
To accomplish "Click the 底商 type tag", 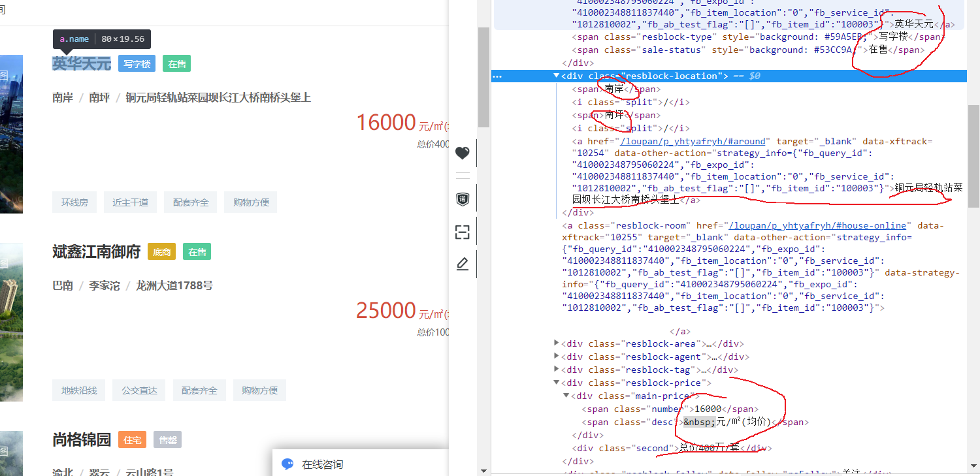I will click(x=161, y=252).
